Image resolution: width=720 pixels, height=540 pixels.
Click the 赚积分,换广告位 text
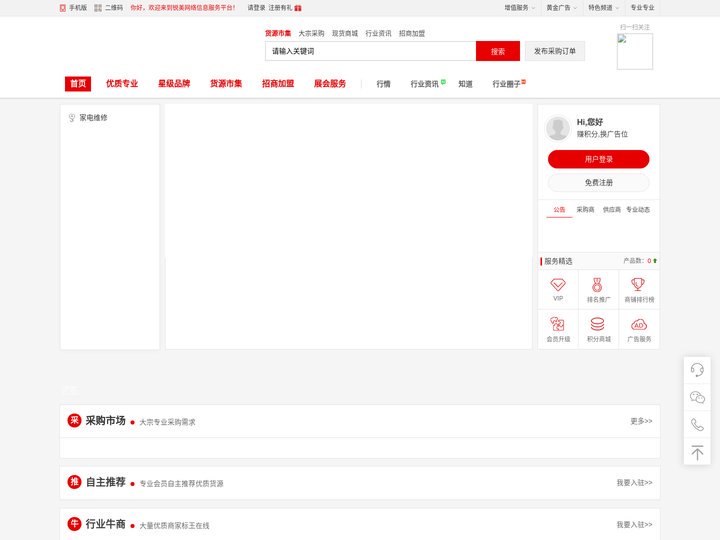pyautogui.click(x=602, y=134)
